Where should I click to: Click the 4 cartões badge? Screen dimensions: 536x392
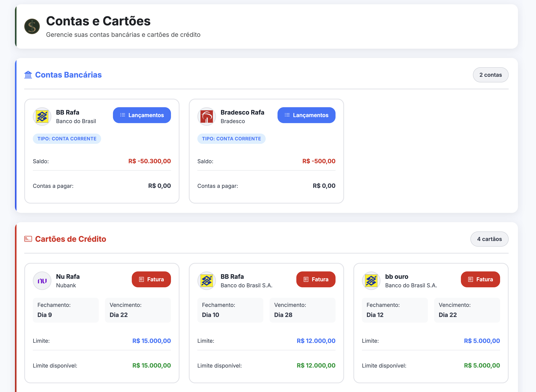(x=489, y=239)
